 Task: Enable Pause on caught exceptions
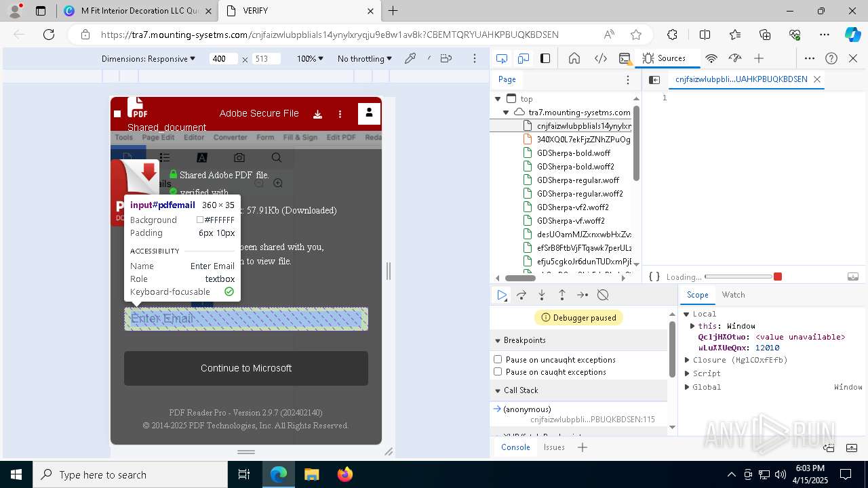pyautogui.click(x=498, y=371)
